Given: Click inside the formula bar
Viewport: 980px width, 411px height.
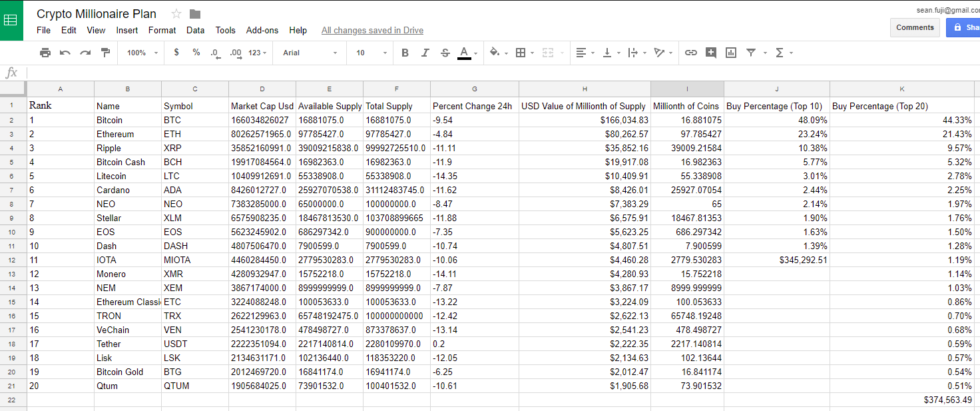Looking at the screenshot, I should click(503, 73).
